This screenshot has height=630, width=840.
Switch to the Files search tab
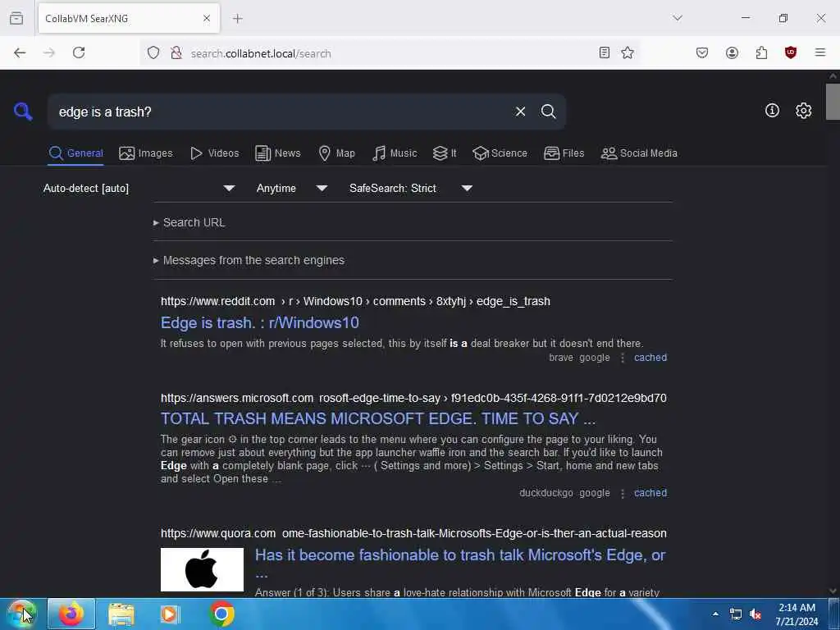pyautogui.click(x=564, y=153)
